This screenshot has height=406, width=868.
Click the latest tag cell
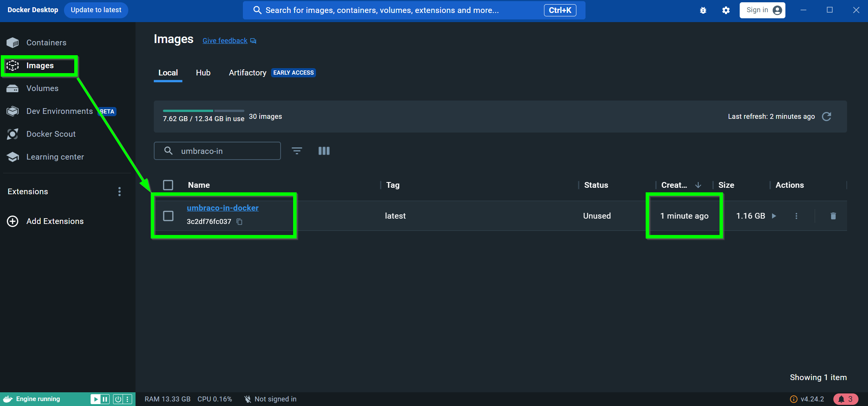395,216
